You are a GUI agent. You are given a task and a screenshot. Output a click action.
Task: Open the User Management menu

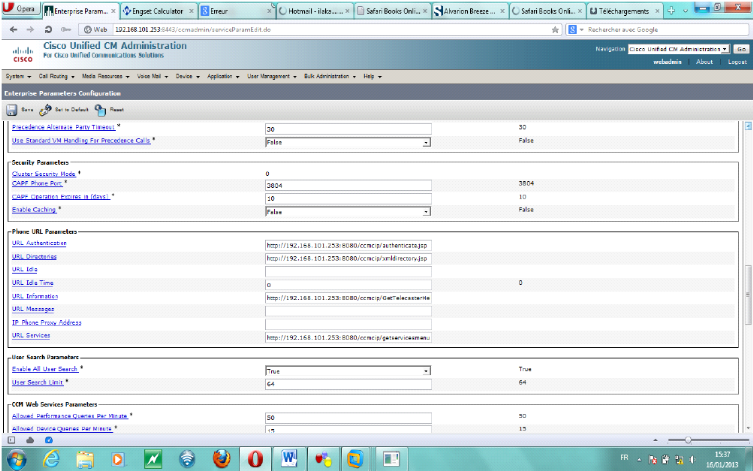tap(272, 76)
